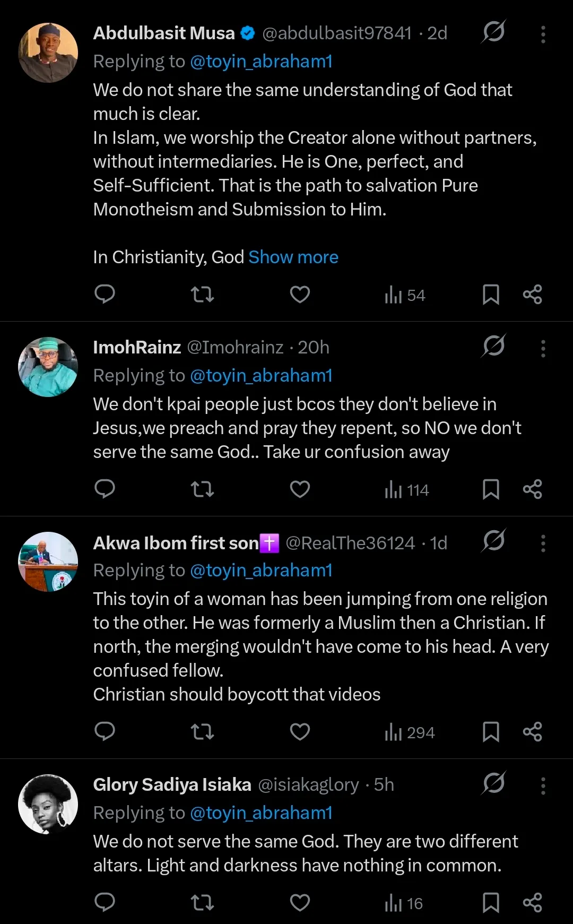Open three-dot menu on ImohRainz's tweet
Screen dimensions: 573x924
coord(543,349)
